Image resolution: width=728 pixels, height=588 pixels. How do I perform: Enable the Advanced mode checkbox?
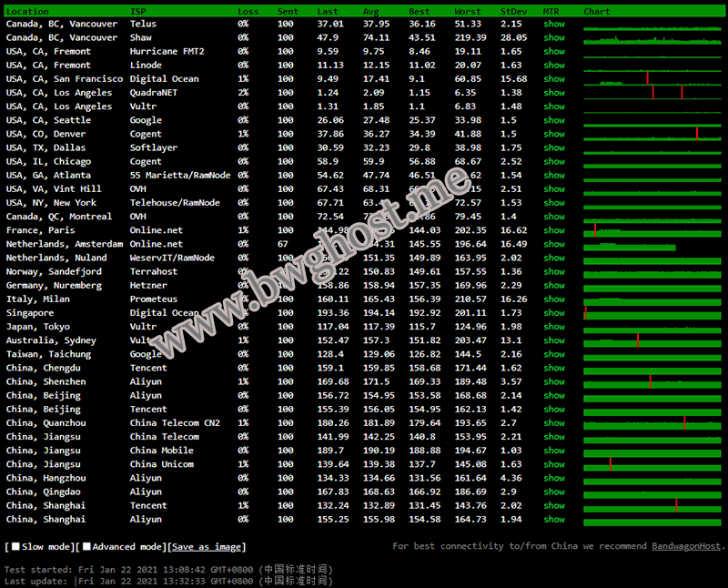[86, 547]
